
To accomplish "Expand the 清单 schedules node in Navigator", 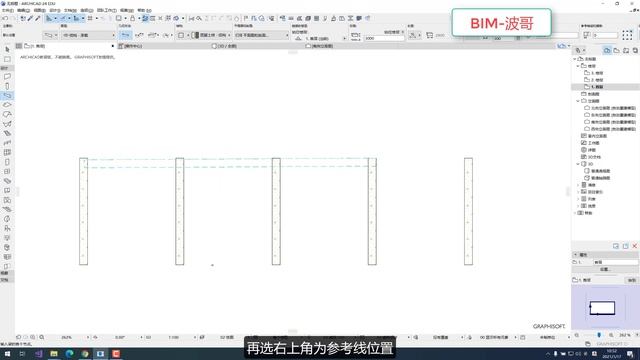I will [578, 185].
